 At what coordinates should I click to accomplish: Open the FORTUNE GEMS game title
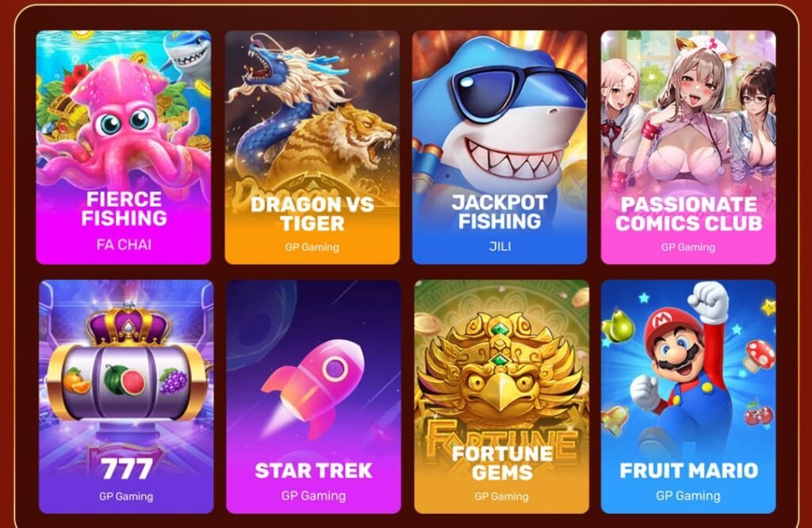[x=502, y=463]
